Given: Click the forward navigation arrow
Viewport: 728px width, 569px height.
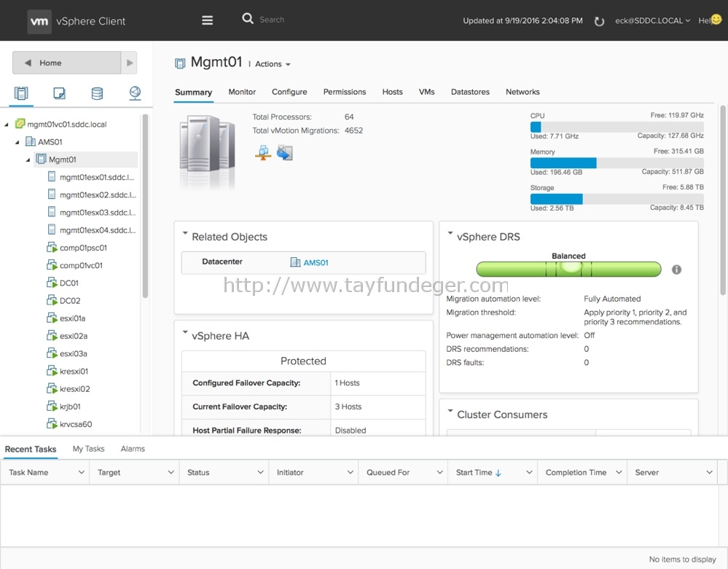Looking at the screenshot, I should (129, 63).
